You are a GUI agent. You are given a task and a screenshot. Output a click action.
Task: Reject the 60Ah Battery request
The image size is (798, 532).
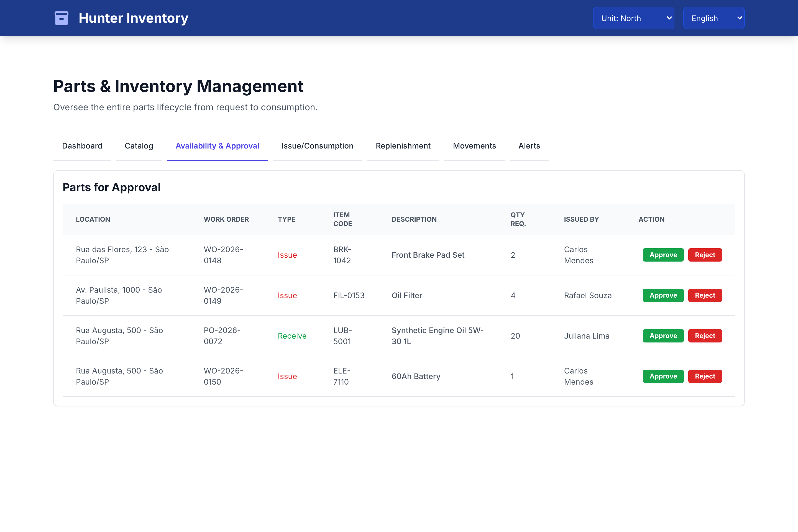pos(705,376)
